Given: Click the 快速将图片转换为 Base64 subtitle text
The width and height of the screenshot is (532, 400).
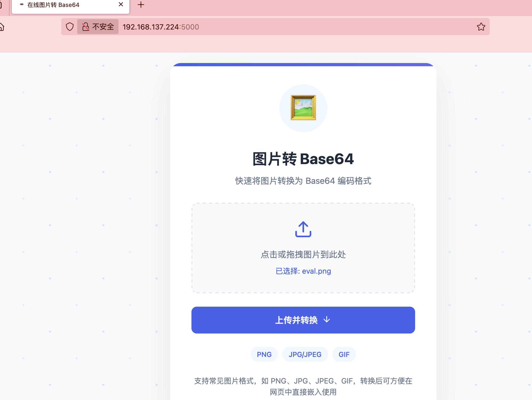Looking at the screenshot, I should click(303, 181).
